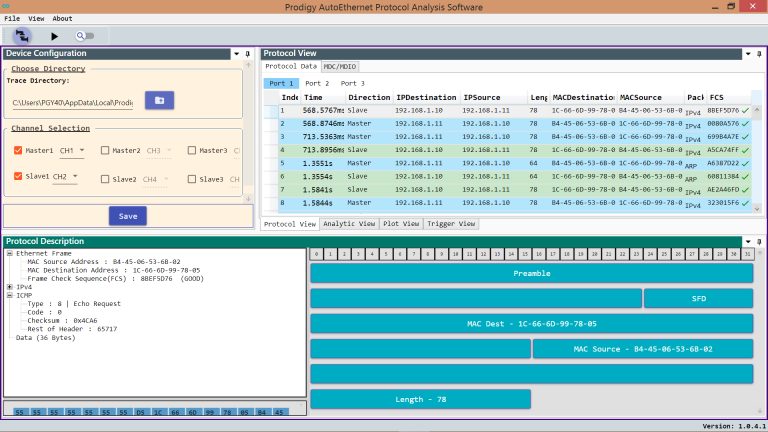The image size is (768, 432).
Task: Open the Analytic View tab
Action: click(349, 224)
